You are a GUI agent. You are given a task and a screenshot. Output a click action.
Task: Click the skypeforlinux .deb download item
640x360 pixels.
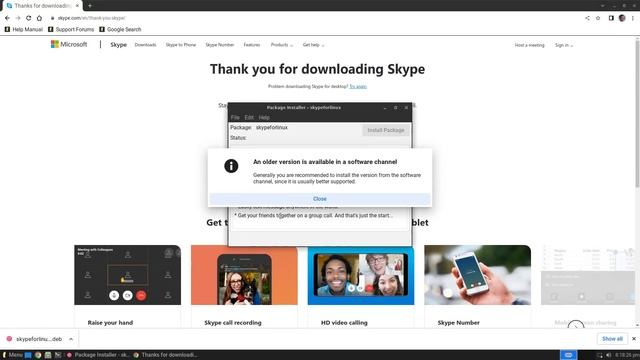tap(35, 339)
